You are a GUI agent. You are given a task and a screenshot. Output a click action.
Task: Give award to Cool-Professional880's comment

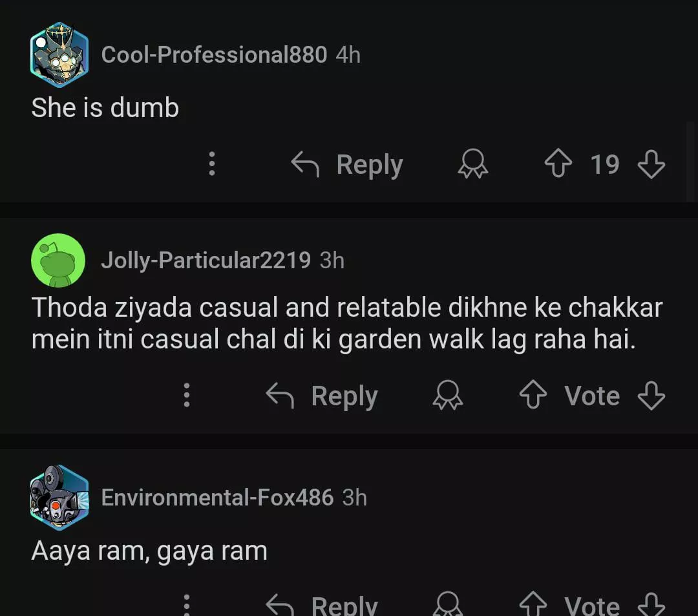pyautogui.click(x=473, y=165)
